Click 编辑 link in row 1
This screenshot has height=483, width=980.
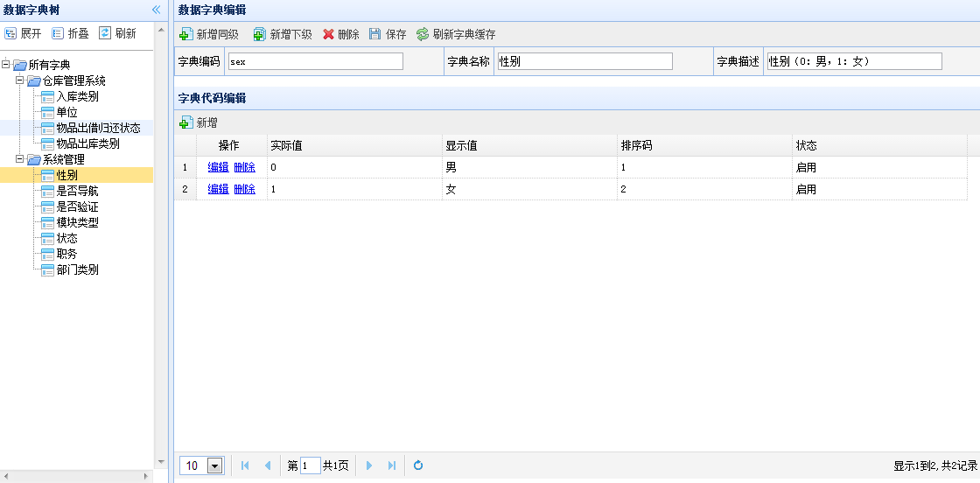click(218, 167)
